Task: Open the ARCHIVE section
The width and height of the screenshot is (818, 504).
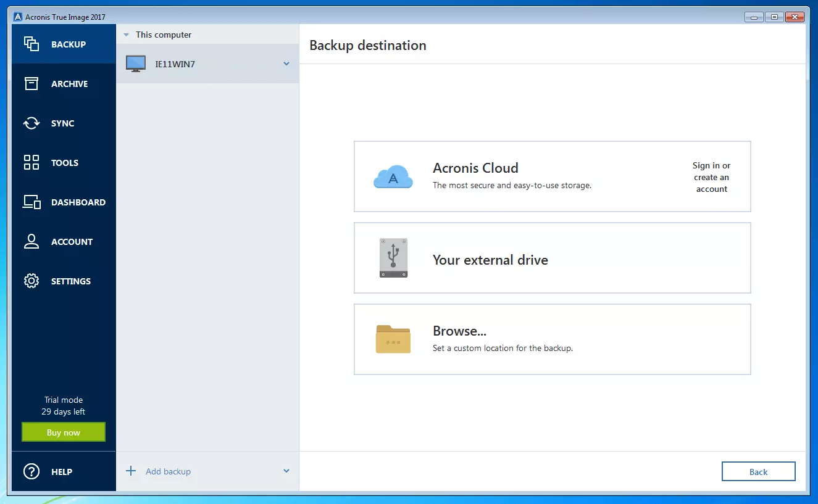Action: [64, 84]
